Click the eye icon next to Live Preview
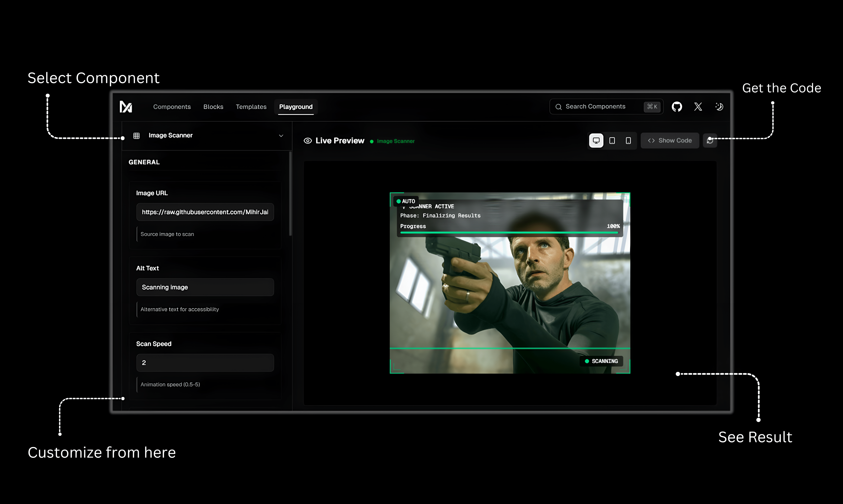The width and height of the screenshot is (843, 504). (308, 141)
